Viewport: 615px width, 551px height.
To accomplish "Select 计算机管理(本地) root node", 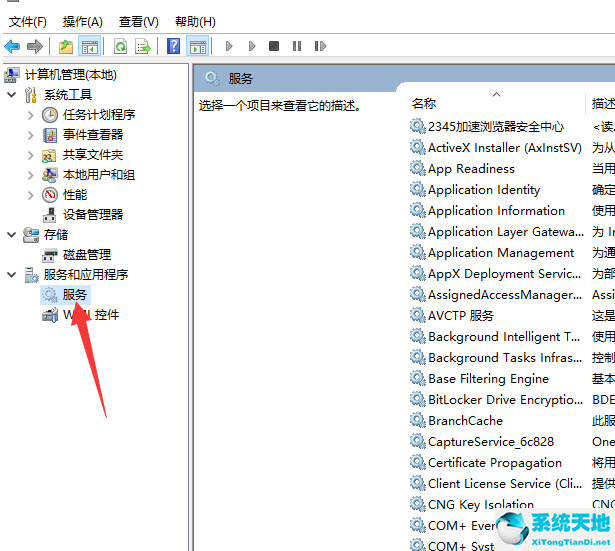I will click(x=71, y=75).
